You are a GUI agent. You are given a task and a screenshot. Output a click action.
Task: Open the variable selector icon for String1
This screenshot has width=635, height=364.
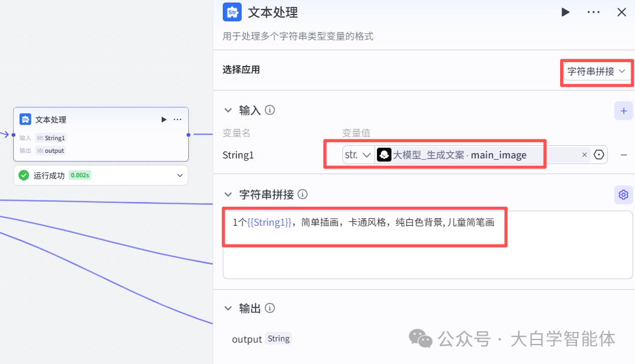(x=599, y=155)
